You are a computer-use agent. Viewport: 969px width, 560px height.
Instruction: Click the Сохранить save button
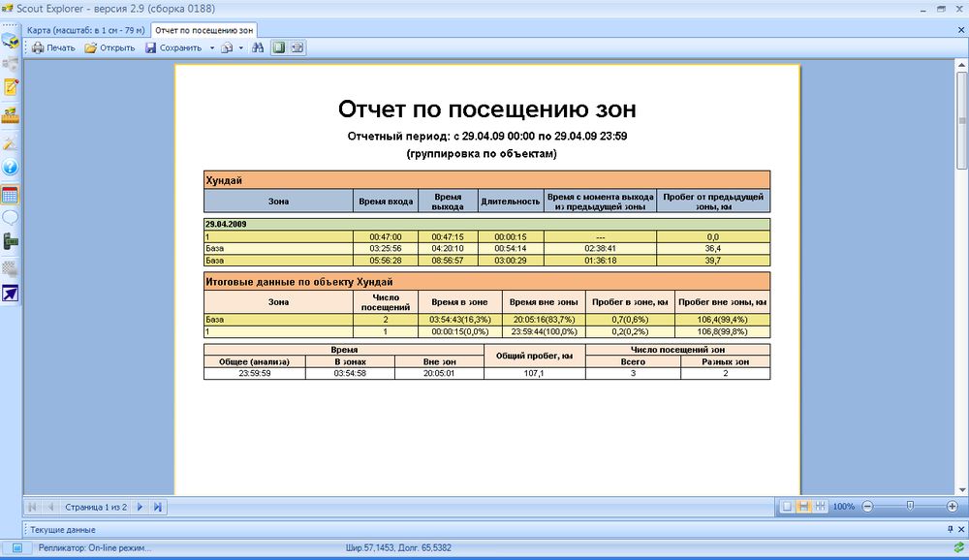pos(173,47)
